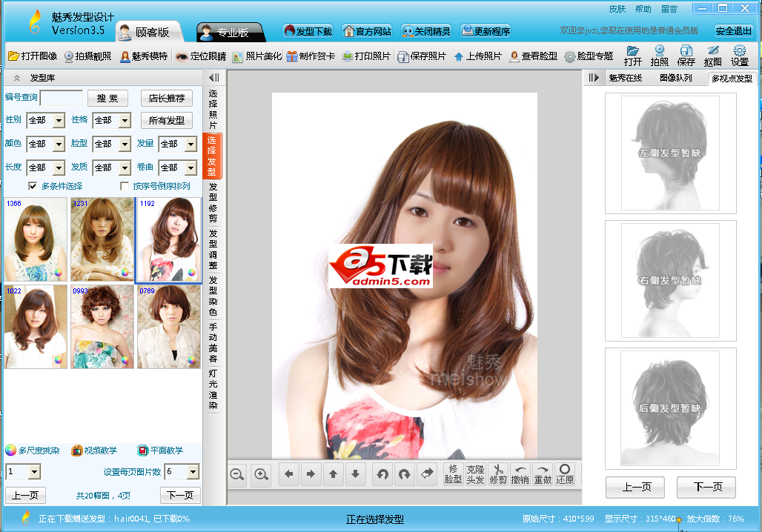The width and height of the screenshot is (762, 532).
Task: Click the 店长推荐 button
Action: (166, 99)
